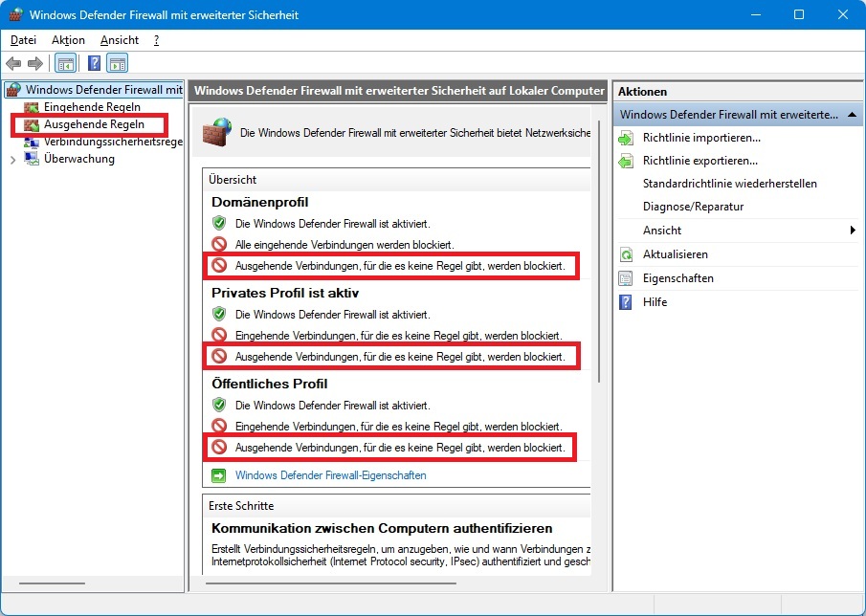Click Alle eingehende Verbindungen werden blockiert text

(x=344, y=245)
